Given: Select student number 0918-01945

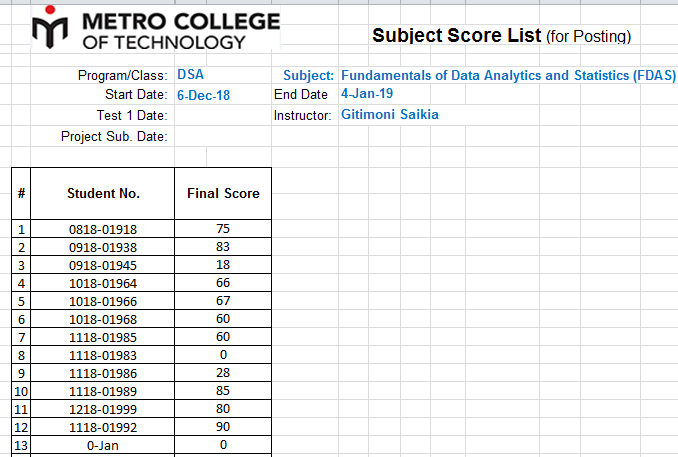Looking at the screenshot, I should [x=103, y=265].
